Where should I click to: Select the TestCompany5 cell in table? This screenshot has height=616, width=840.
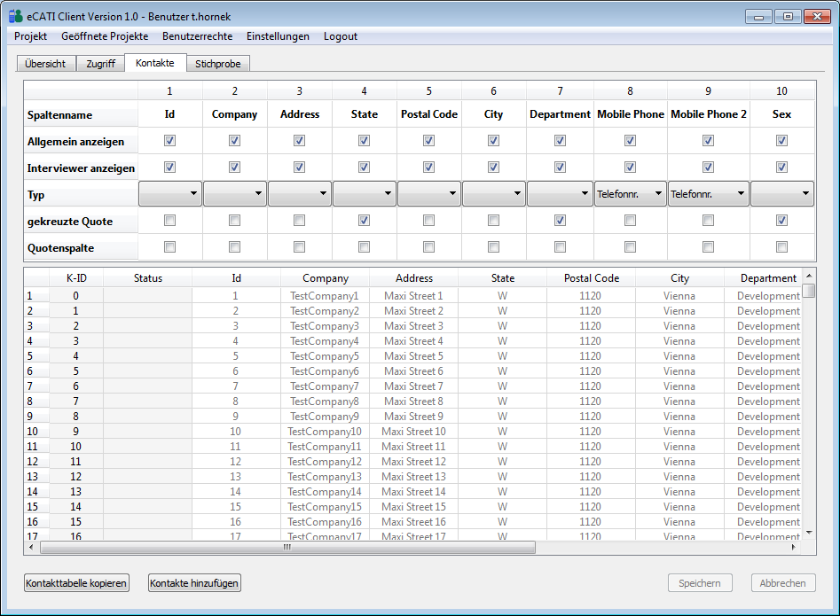click(325, 356)
